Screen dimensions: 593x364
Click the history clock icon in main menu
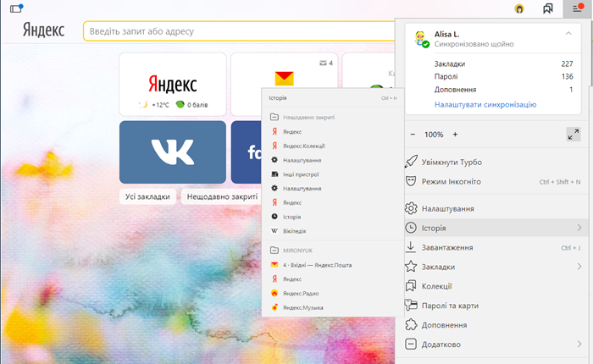(x=411, y=228)
